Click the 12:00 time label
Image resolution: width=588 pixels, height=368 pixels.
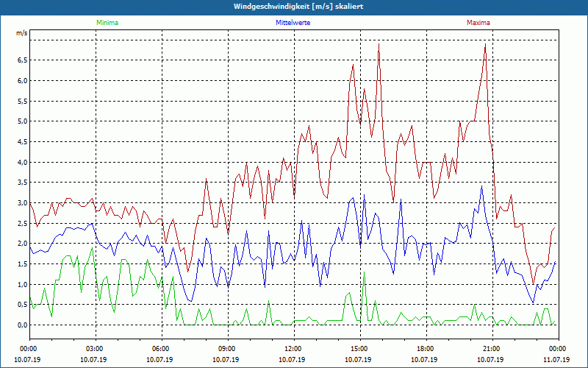pyautogui.click(x=293, y=349)
